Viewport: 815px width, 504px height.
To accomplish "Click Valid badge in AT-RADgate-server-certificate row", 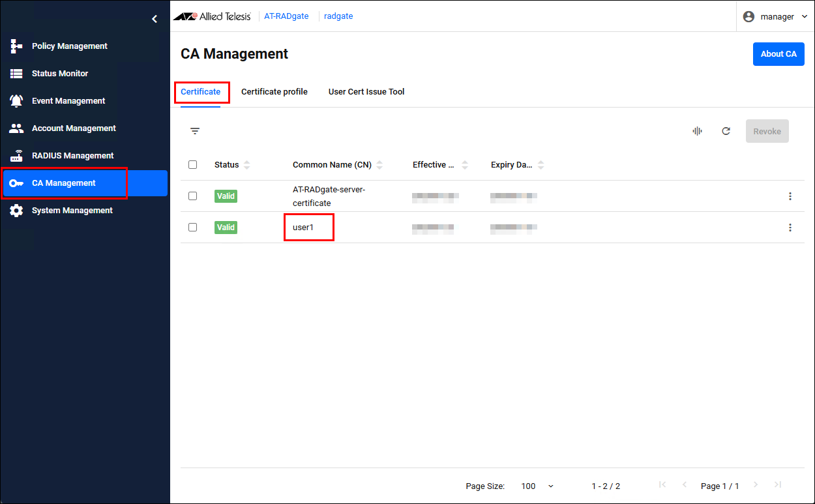I will click(x=226, y=196).
